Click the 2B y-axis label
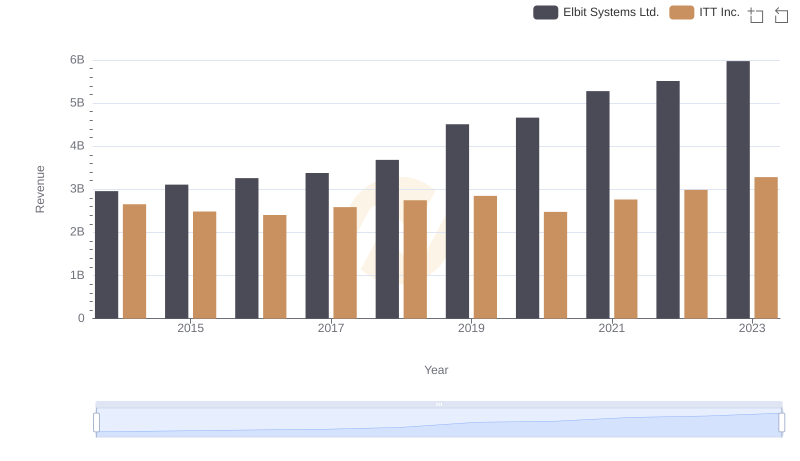The width and height of the screenshot is (800, 461). 77,232
